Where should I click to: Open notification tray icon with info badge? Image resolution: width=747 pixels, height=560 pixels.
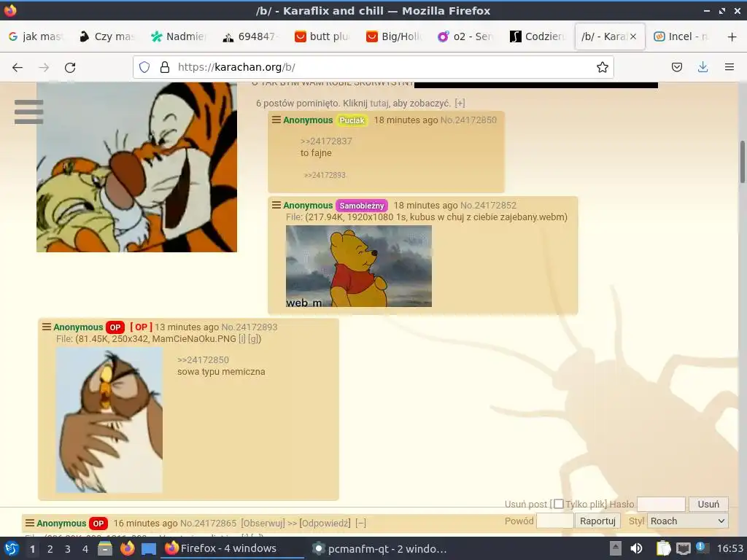pyautogui.click(x=702, y=548)
